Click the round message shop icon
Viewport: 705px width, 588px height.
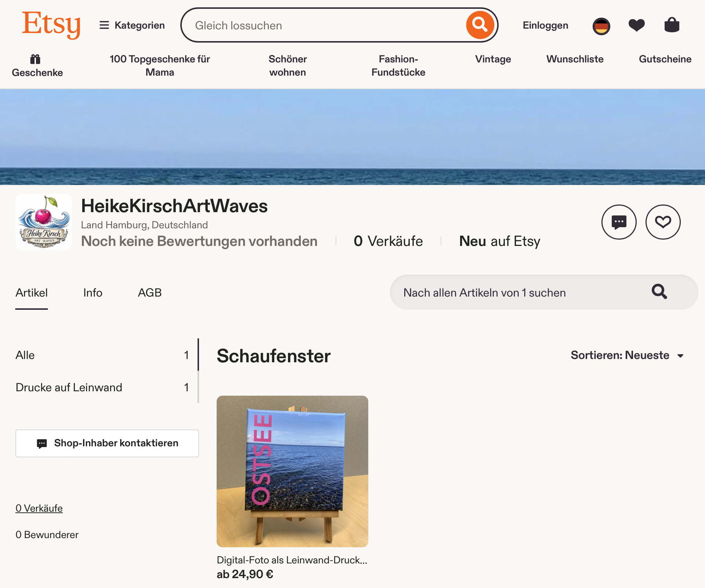pyautogui.click(x=619, y=222)
